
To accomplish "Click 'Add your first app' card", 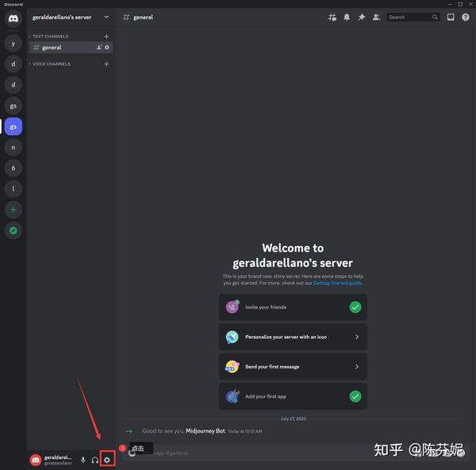I will coord(293,396).
